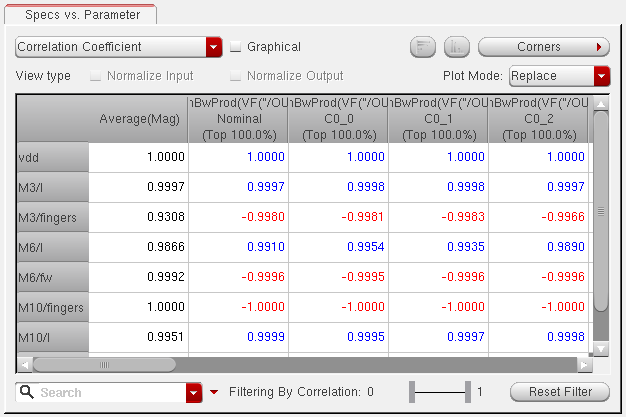Expand the search field history dropdown
The image size is (626, 417).
coord(194,393)
